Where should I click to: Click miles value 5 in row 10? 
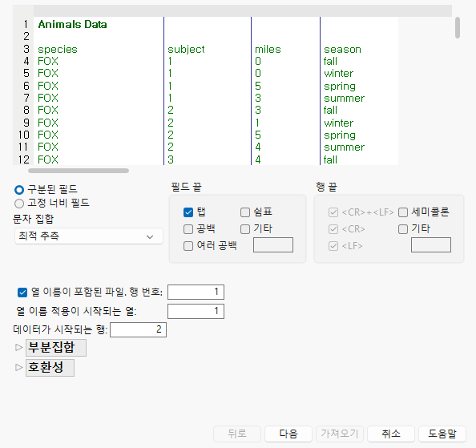[x=258, y=135]
